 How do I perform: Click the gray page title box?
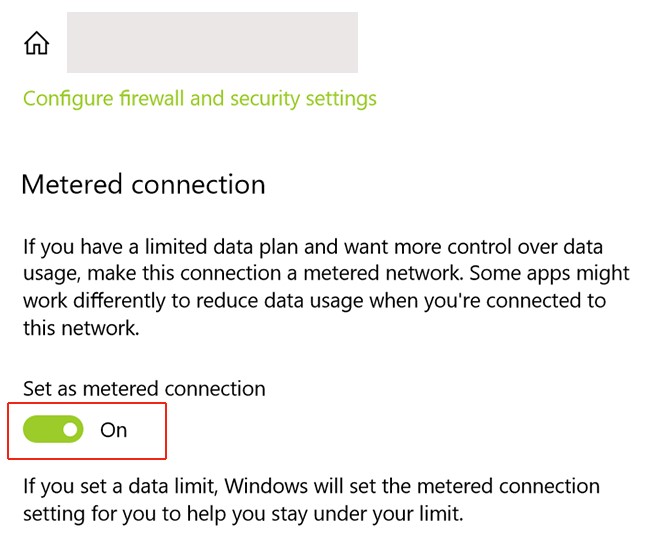click(x=212, y=42)
